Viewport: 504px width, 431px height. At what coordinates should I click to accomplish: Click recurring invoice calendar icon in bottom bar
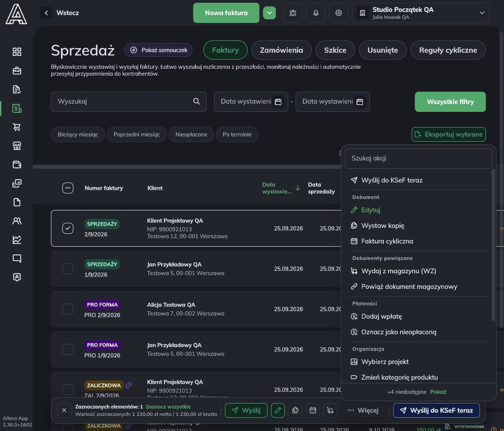(x=313, y=410)
